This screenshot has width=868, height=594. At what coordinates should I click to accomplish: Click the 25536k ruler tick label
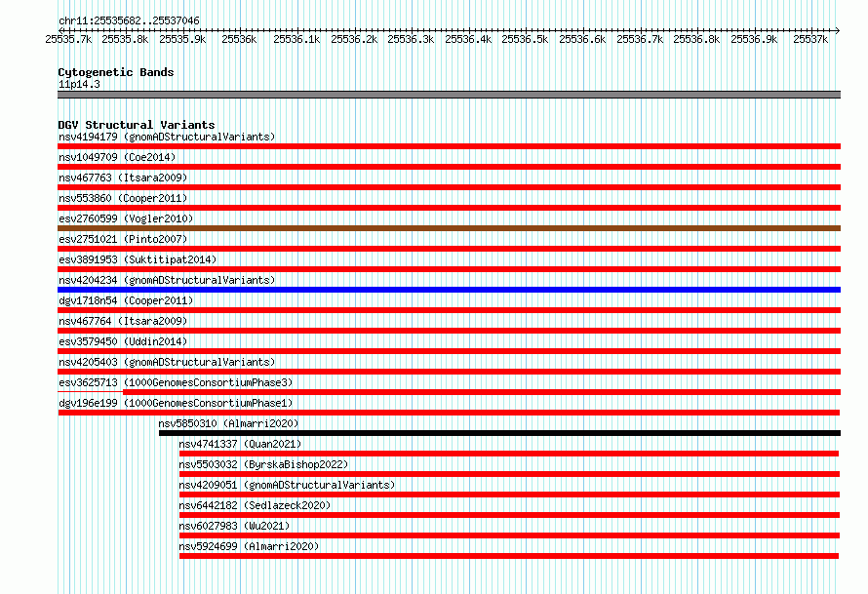coord(239,39)
